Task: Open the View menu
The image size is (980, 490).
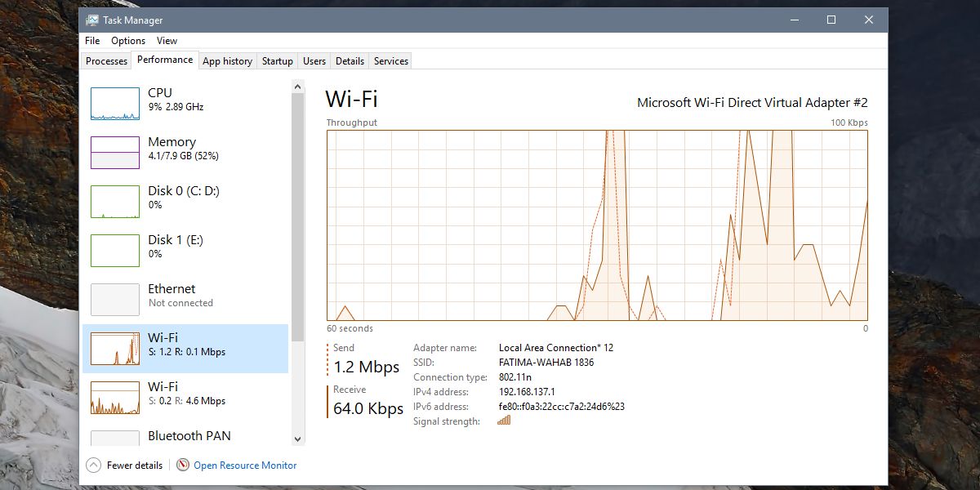Action: click(167, 41)
